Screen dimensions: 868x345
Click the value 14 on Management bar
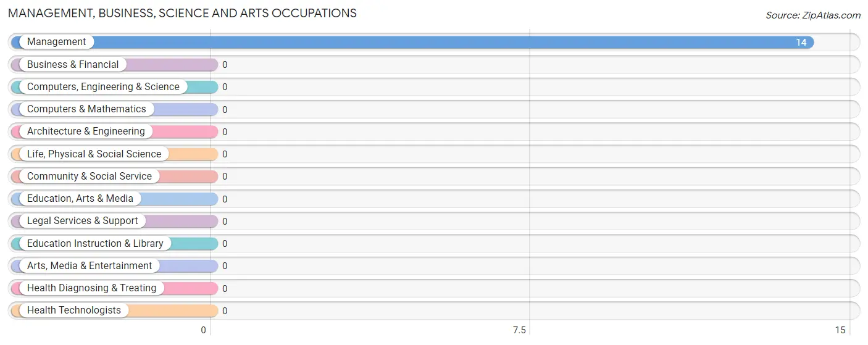coord(801,43)
